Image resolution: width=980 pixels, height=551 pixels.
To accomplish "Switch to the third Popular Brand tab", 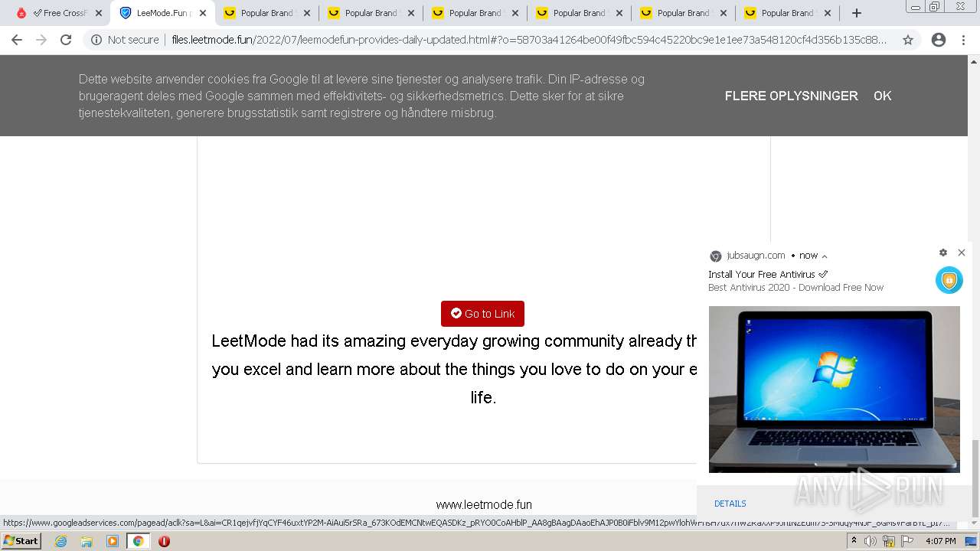I will pyautogui.click(x=475, y=13).
